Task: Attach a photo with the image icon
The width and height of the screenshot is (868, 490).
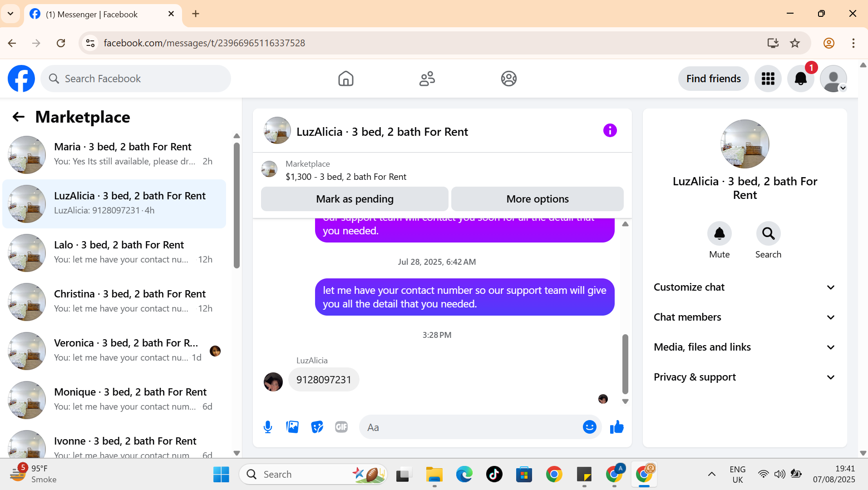Action: 292,427
